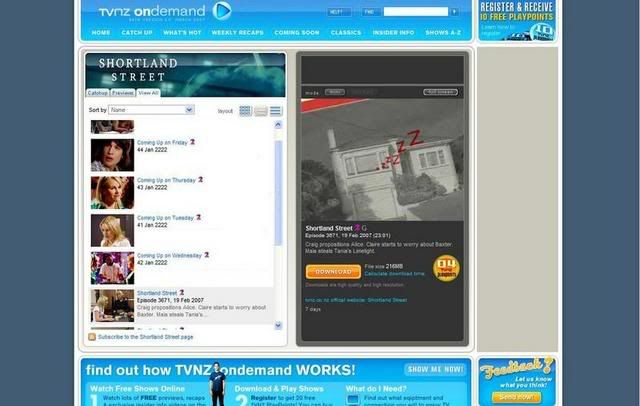Click the RSS feed subscribe icon
The height and width of the screenshot is (406, 640).
point(92,337)
